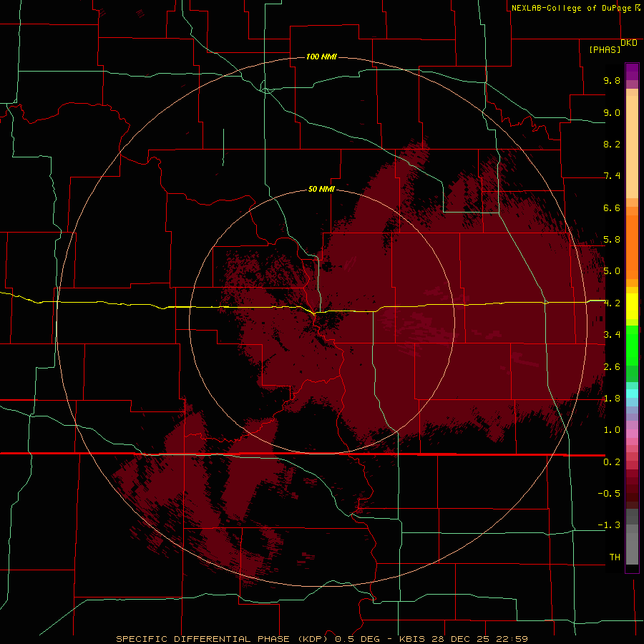Click the 5.8 value on the legend
Screen dimensions: 644x644
click(612, 240)
